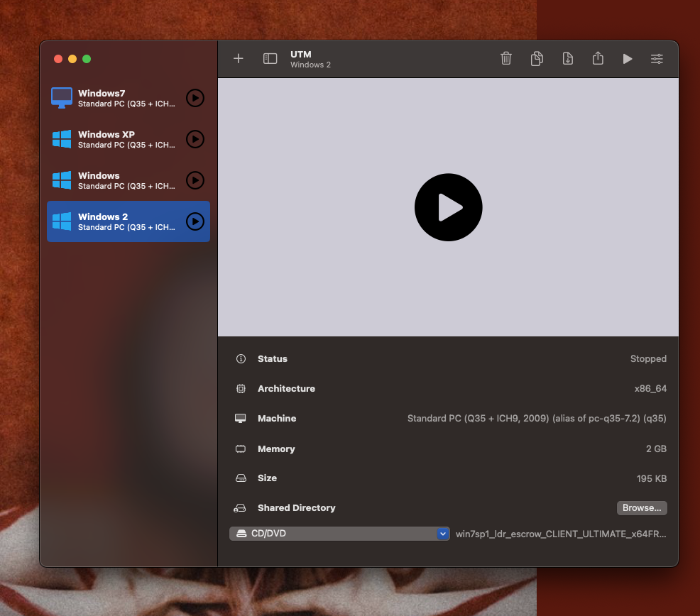Delete the VM with the trash icon
The width and height of the screenshot is (700, 616).
[x=505, y=58]
